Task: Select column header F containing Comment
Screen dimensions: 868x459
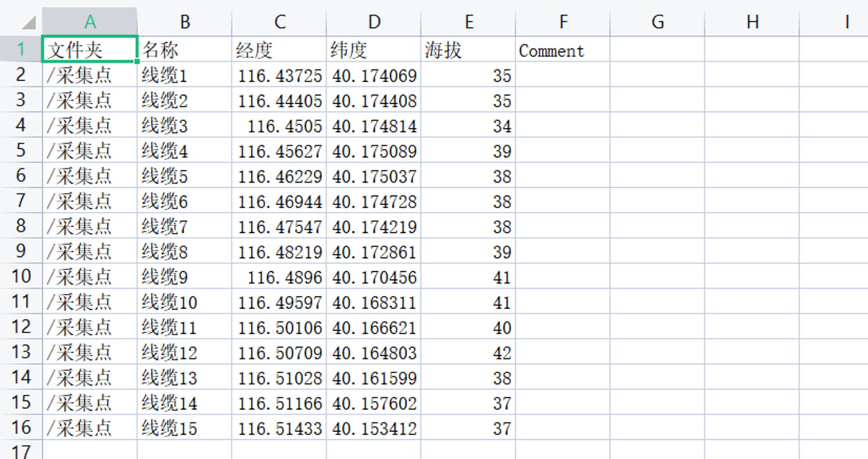Action: point(563,21)
